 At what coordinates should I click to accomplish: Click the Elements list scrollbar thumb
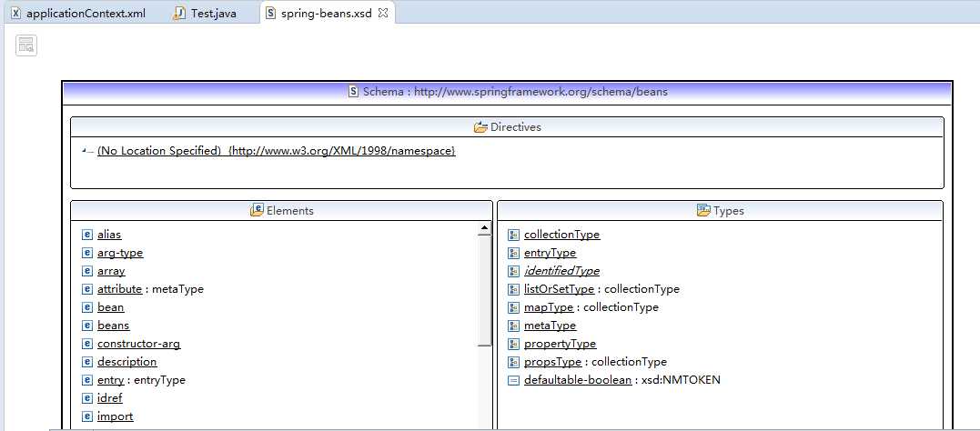pyautogui.click(x=484, y=291)
